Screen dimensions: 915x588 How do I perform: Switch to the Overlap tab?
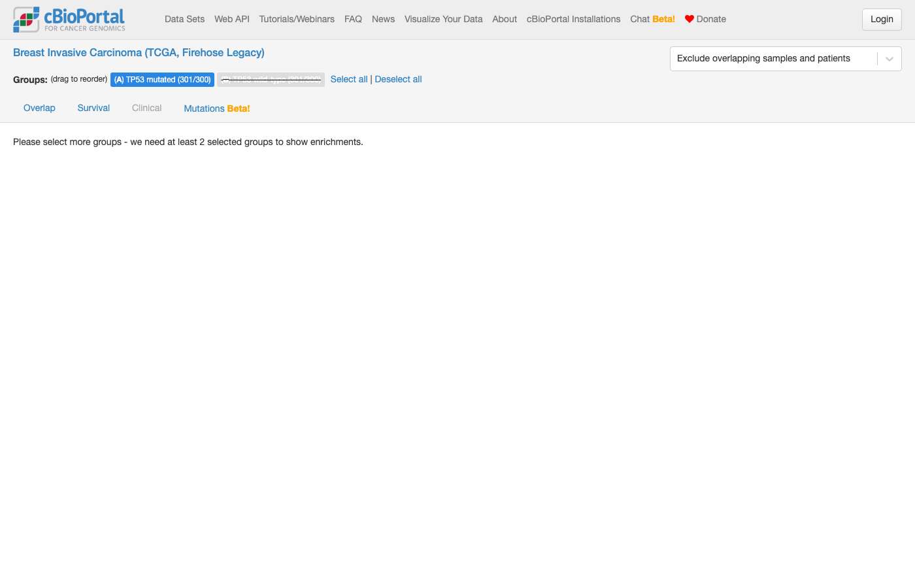coord(39,108)
